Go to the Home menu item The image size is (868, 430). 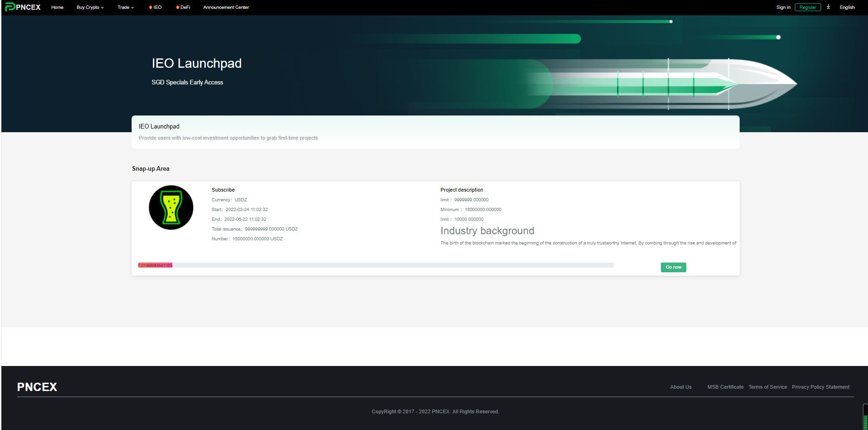click(57, 7)
